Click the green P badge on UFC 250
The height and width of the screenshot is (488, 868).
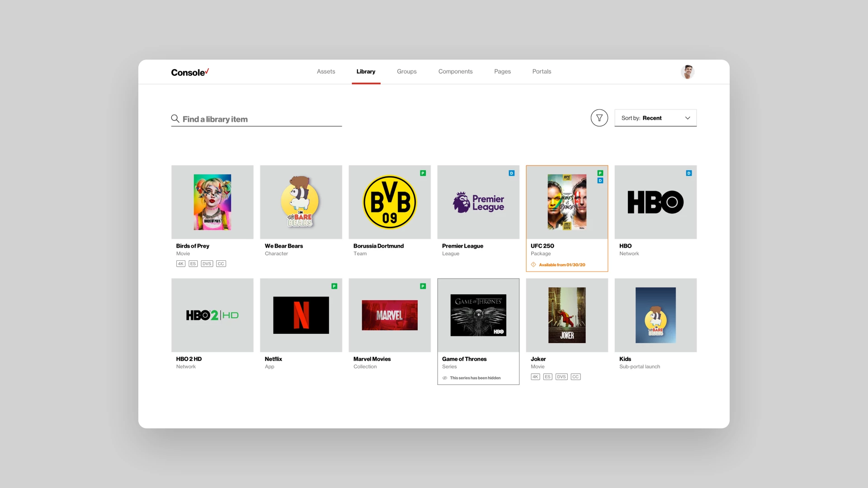tap(600, 173)
